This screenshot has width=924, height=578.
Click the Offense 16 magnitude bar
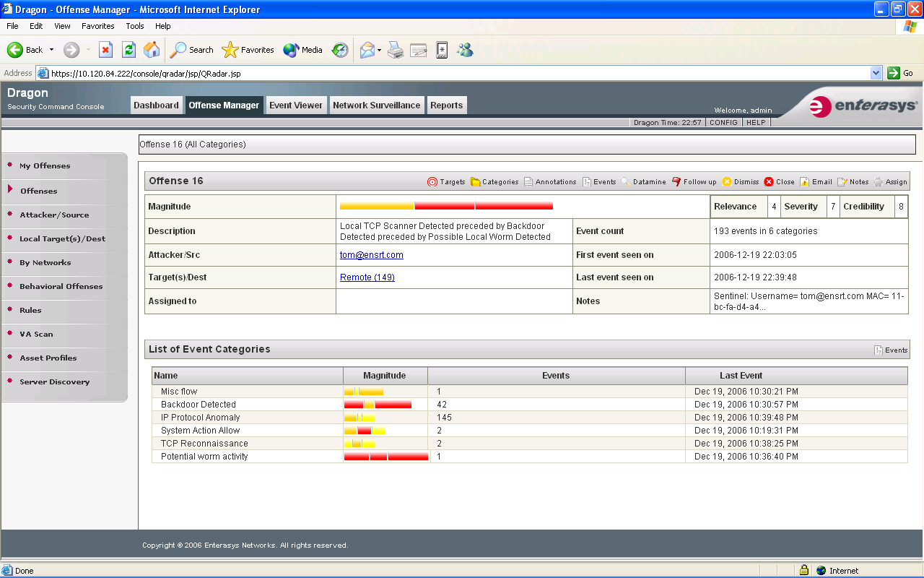[x=446, y=207]
